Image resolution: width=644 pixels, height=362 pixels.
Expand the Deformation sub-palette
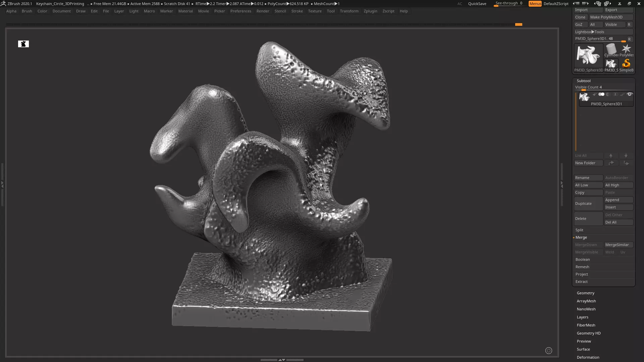(588, 357)
